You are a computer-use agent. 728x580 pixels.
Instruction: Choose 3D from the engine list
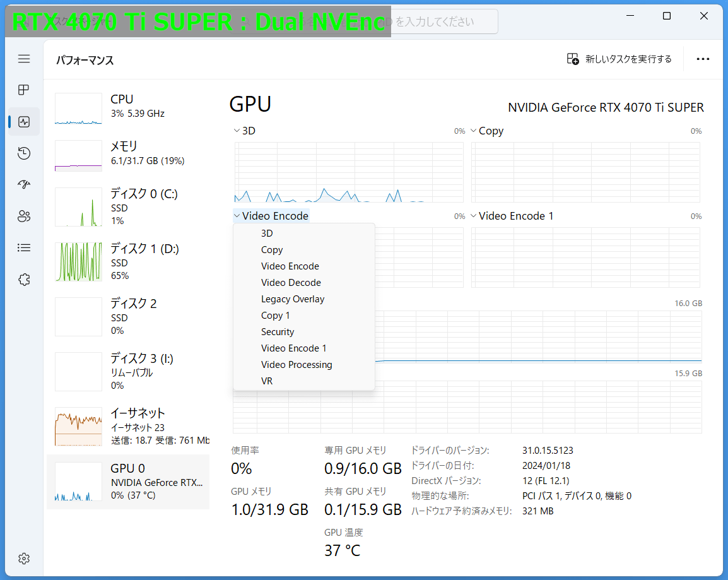click(303, 233)
